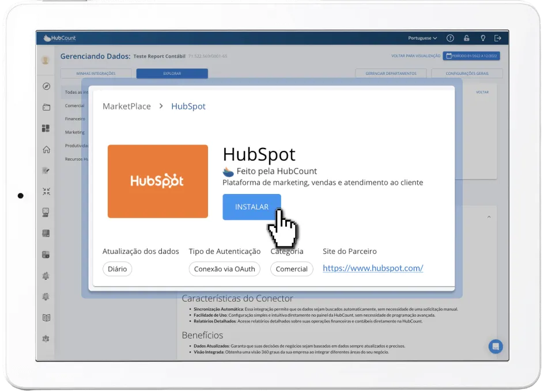Click the inward arrows collapse icon
This screenshot has height=392, width=544.
[46, 191]
